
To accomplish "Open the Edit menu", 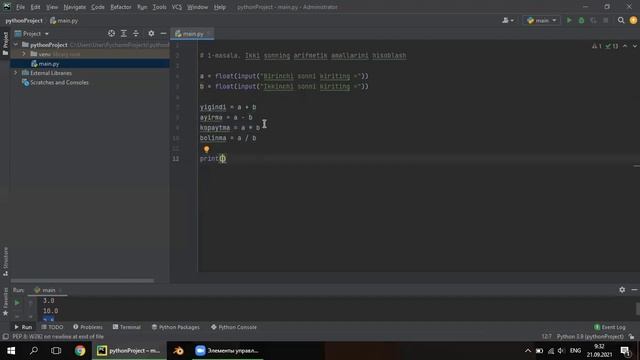I will 35,7.
